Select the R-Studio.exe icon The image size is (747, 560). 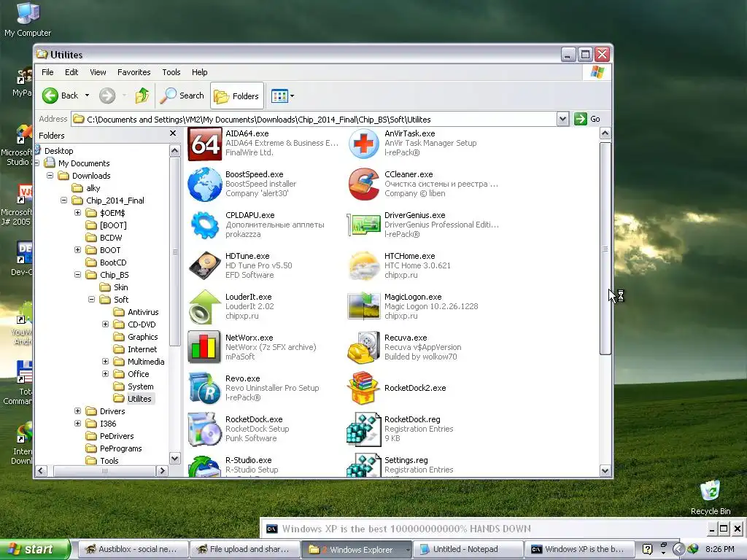pos(205,466)
